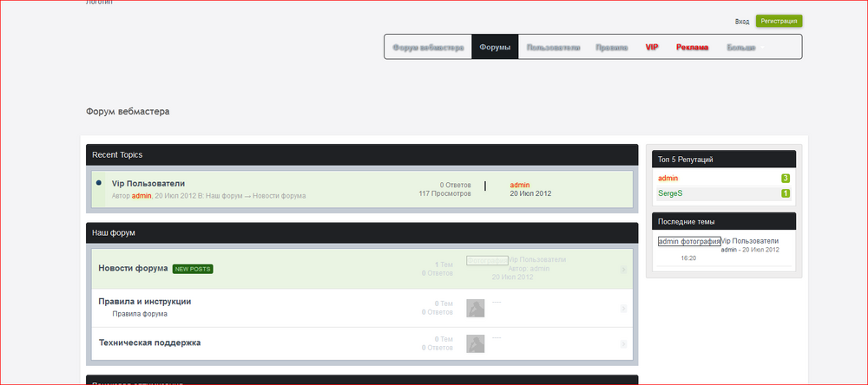The height and width of the screenshot is (385, 868).
Task: Expand the Больше menu in navigation
Action: click(x=740, y=47)
